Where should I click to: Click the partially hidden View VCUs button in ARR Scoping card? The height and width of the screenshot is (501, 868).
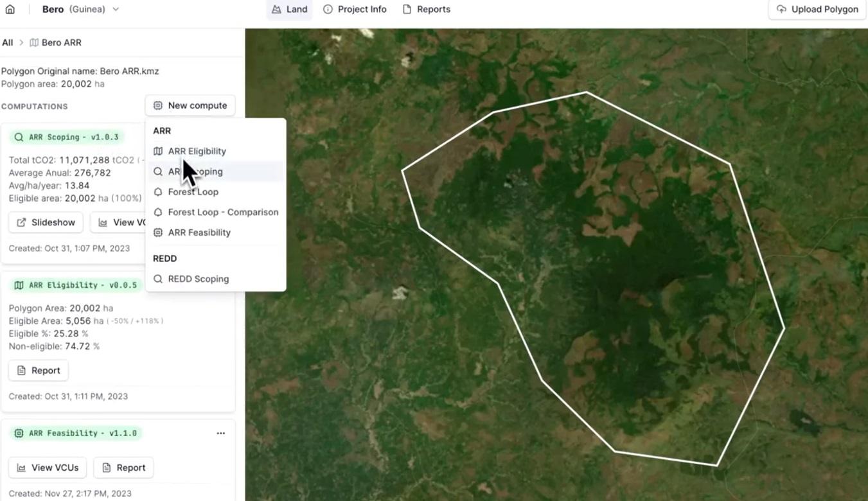coord(118,222)
